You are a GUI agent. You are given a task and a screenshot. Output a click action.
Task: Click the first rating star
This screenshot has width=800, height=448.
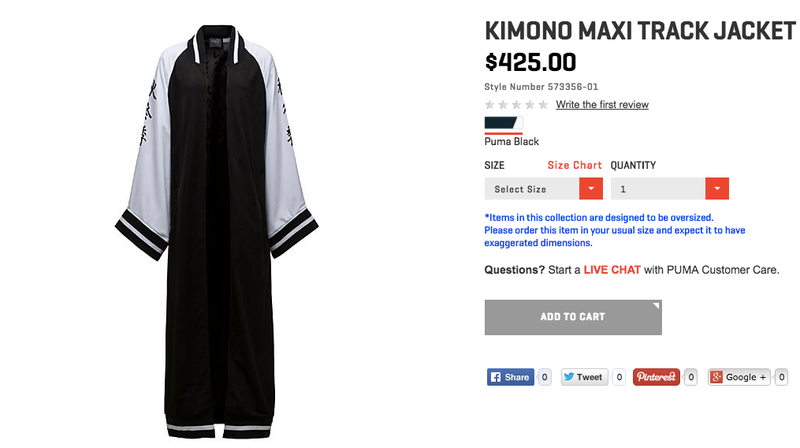[490, 105]
